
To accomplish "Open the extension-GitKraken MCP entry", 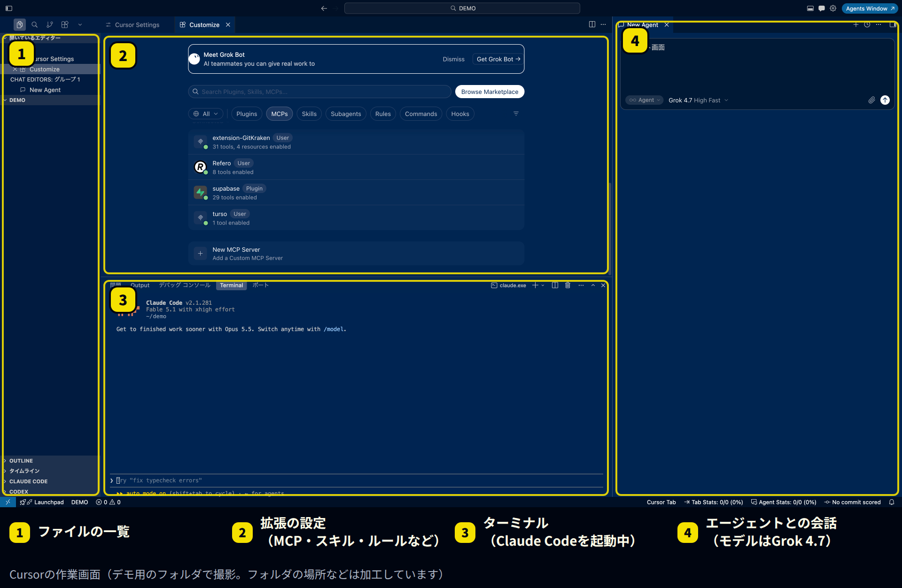I will [x=356, y=142].
